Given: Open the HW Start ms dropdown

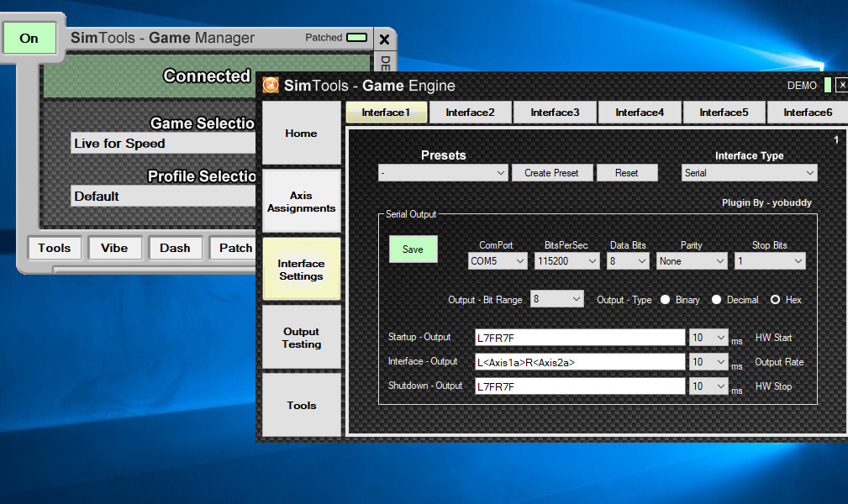Looking at the screenshot, I should pyautogui.click(x=708, y=338).
